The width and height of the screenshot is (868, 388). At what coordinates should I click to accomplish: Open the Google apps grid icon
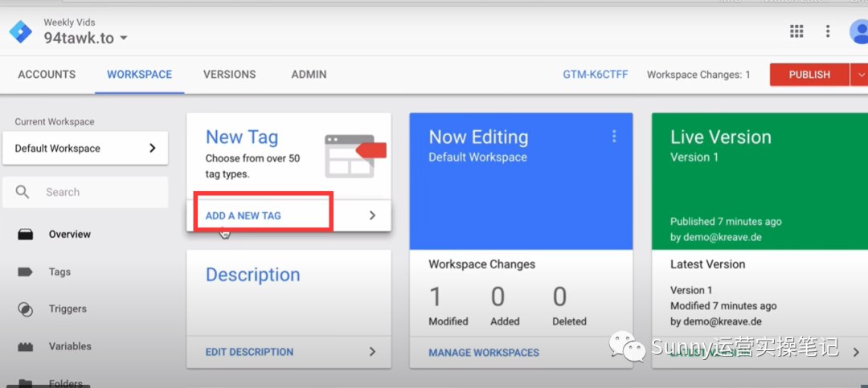coord(796,31)
